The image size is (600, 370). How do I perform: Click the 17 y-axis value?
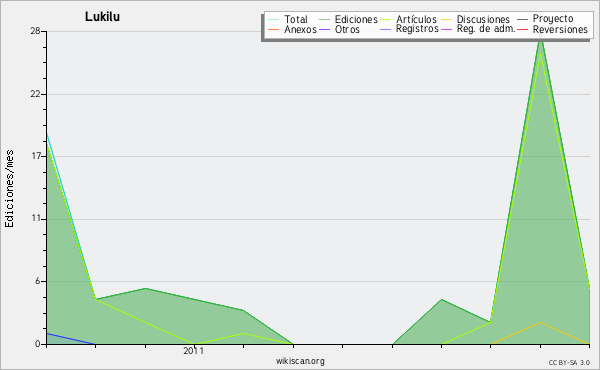tap(36, 156)
